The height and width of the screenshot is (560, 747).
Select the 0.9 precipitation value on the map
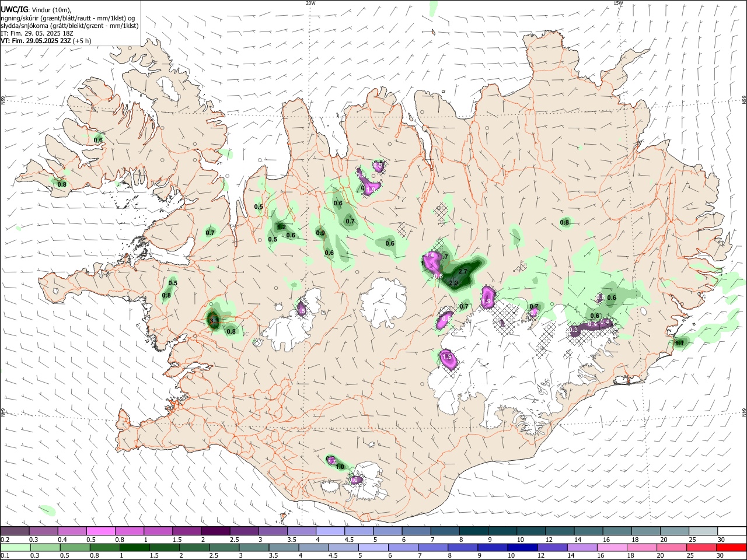[320, 233]
